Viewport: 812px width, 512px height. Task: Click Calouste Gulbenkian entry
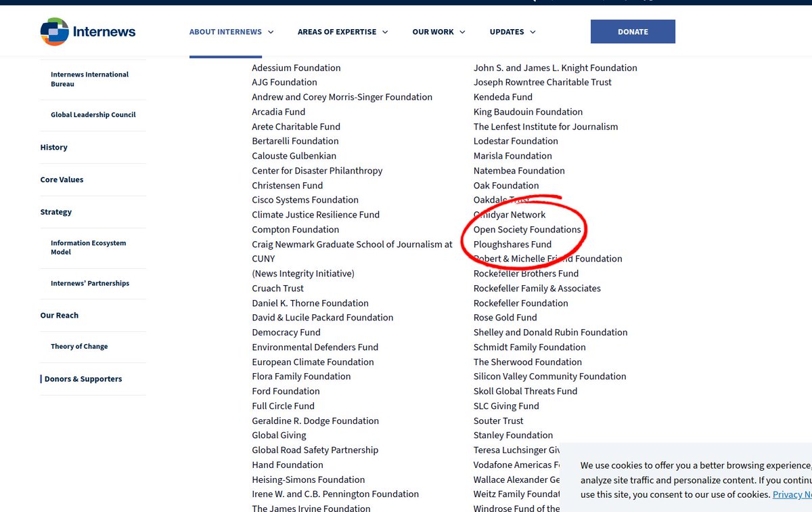[x=294, y=156]
